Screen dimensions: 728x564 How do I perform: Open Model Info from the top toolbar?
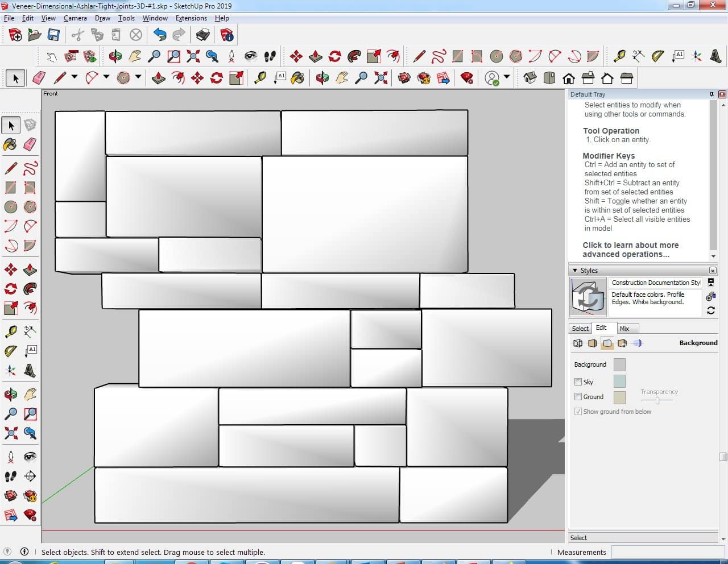[227, 35]
